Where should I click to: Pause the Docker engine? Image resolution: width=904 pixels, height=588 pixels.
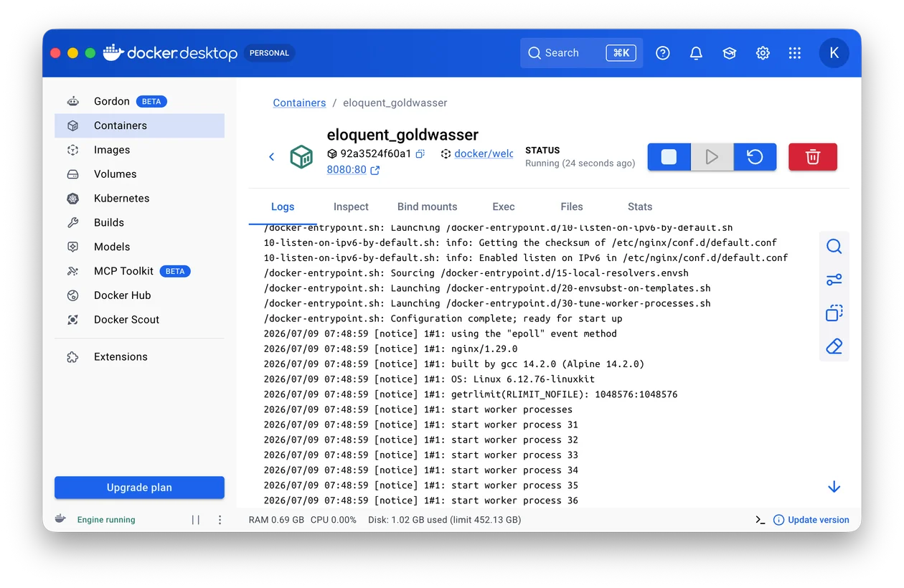pyautogui.click(x=196, y=520)
